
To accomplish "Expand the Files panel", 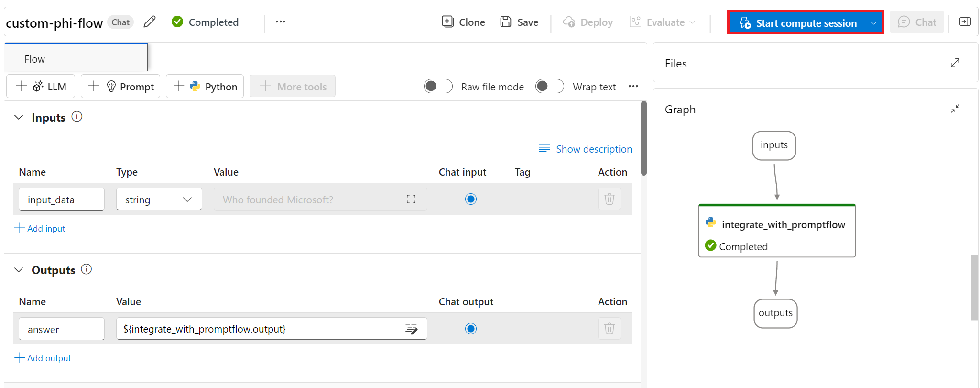I will pyautogui.click(x=955, y=63).
